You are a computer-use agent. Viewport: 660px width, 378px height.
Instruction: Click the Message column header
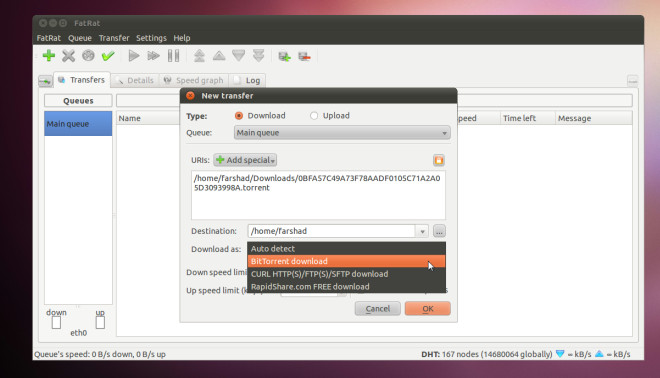pos(593,118)
